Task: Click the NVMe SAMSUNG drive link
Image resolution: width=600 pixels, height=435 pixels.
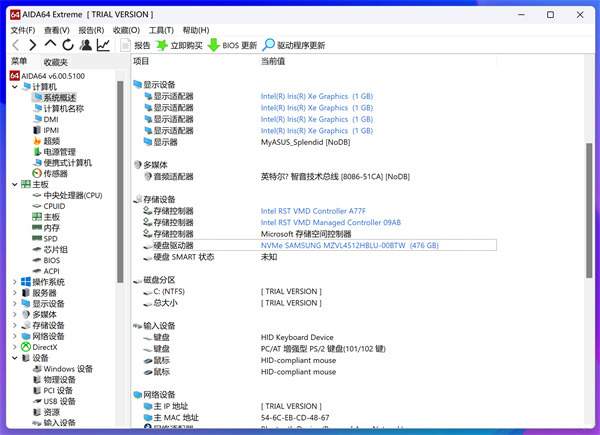Action: pyautogui.click(x=349, y=245)
